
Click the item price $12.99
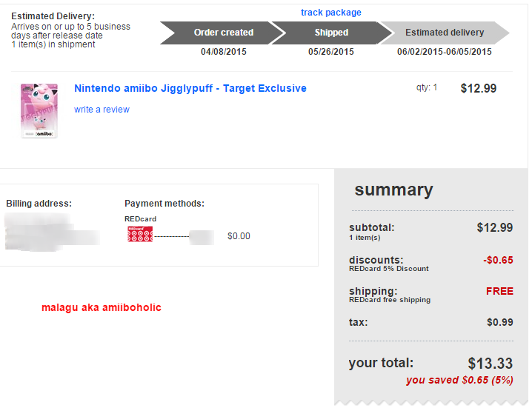[478, 88]
